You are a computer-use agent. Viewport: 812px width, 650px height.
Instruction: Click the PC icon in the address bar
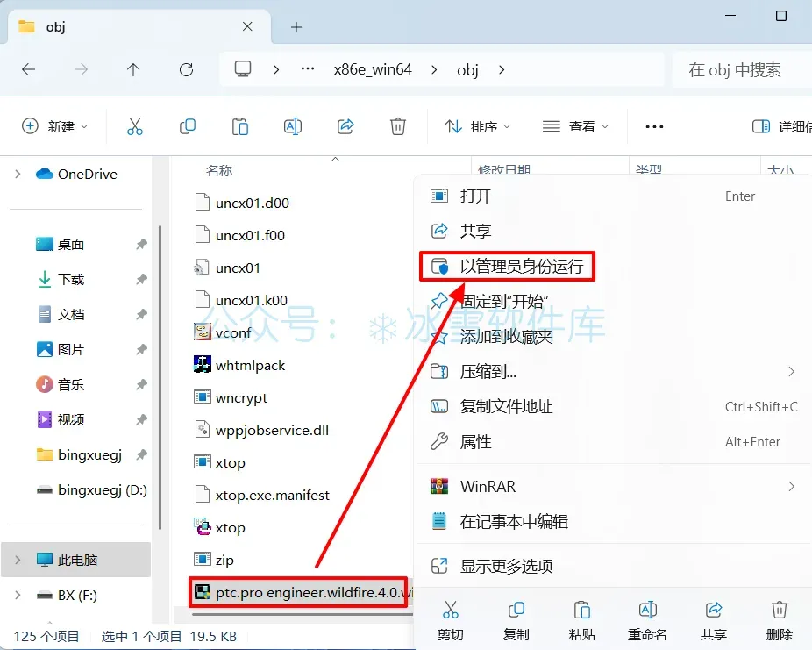243,69
